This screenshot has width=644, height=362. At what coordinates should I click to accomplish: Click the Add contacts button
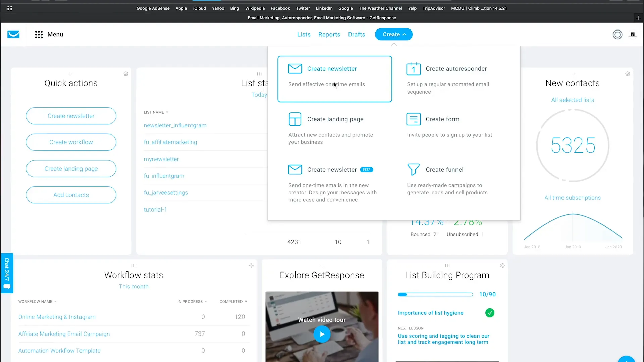point(71,195)
